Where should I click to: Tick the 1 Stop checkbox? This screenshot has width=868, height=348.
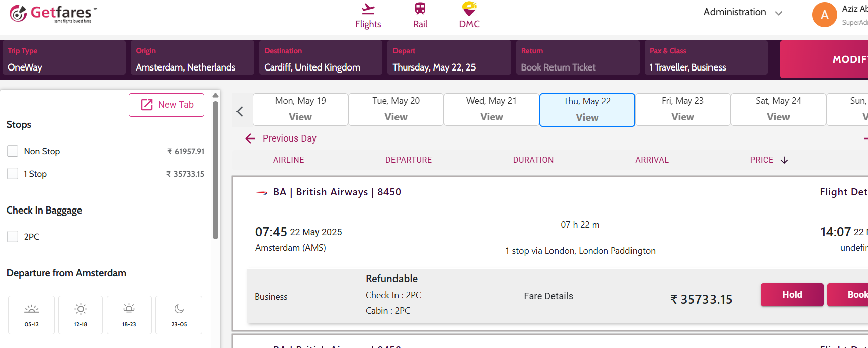13,174
